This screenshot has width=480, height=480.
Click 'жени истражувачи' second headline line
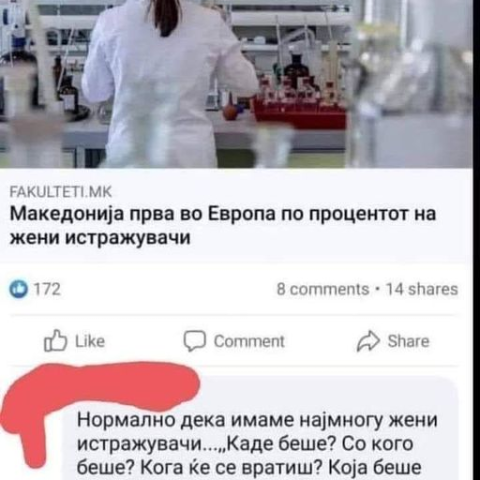click(100, 238)
